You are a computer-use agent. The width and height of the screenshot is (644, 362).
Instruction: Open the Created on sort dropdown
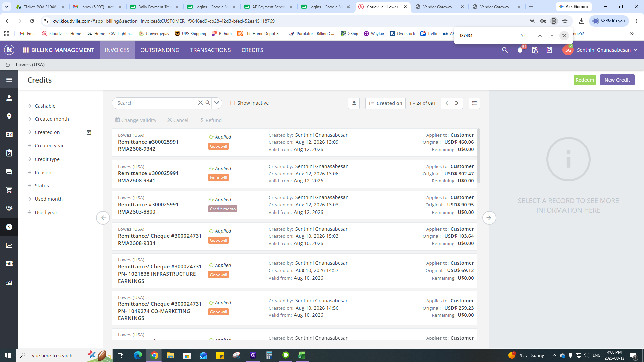point(385,103)
